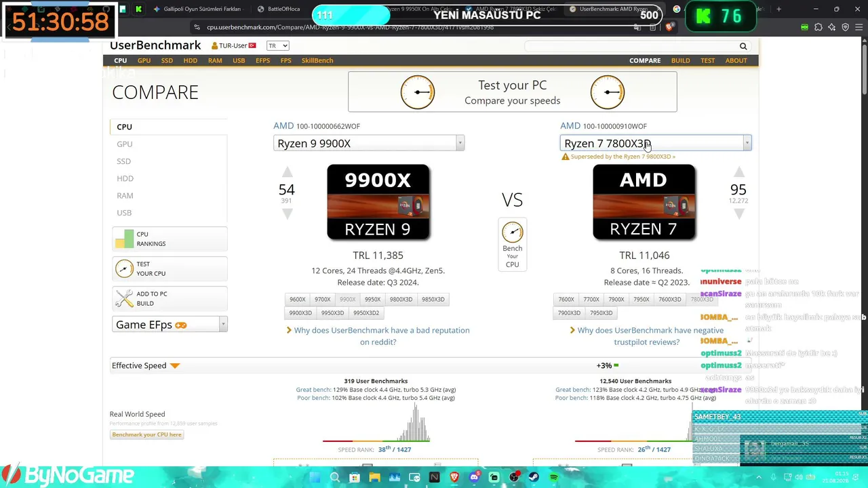
Task: Select HDD in the Compare sidebar
Action: pos(125,178)
